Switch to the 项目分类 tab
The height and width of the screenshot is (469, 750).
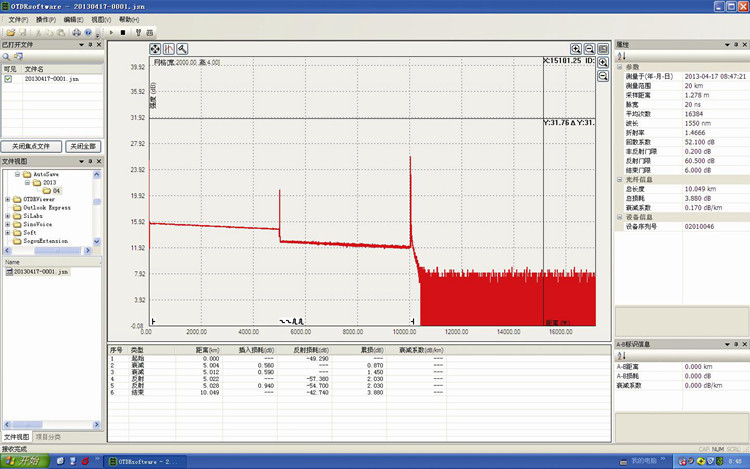[48, 437]
